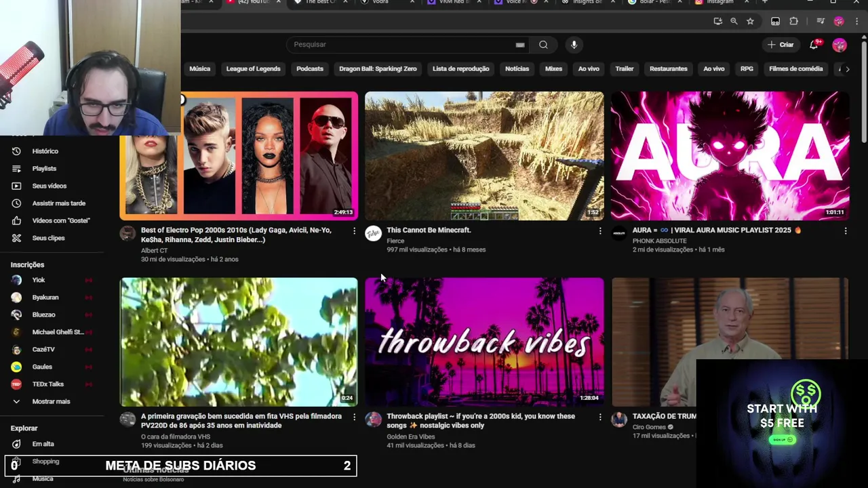Open Assistir mais tarde list
Screen dimensions: 868x488
point(58,203)
